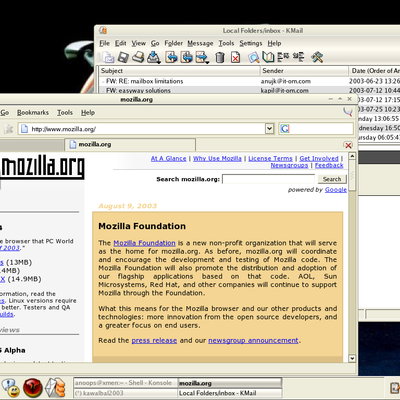Open the Edit menu in KMail
Image resolution: width=400 pixels, height=400 pixels.
click(x=121, y=43)
